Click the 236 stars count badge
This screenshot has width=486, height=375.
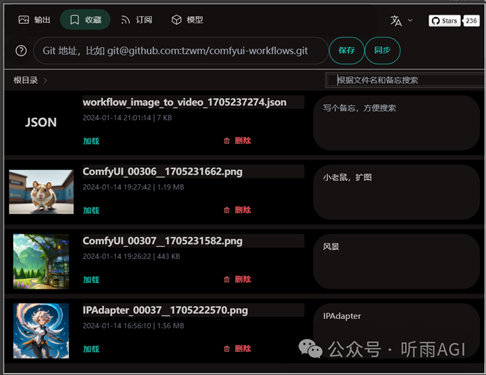coord(471,21)
